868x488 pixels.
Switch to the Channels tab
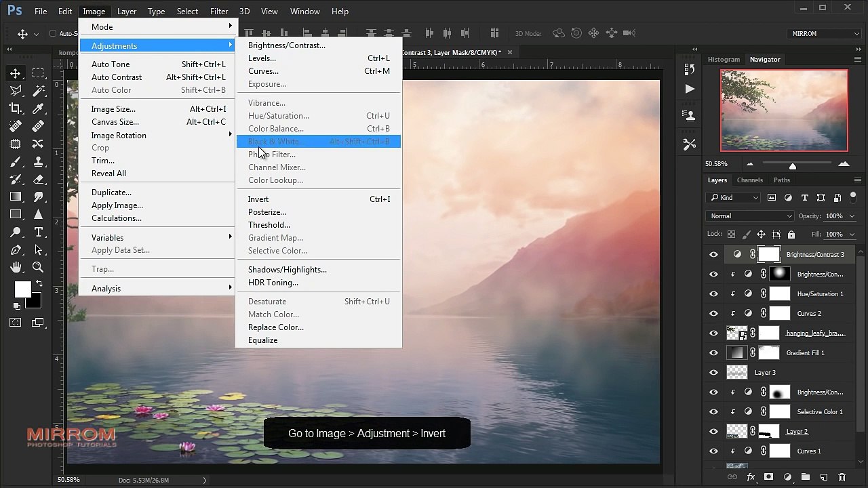(749, 180)
